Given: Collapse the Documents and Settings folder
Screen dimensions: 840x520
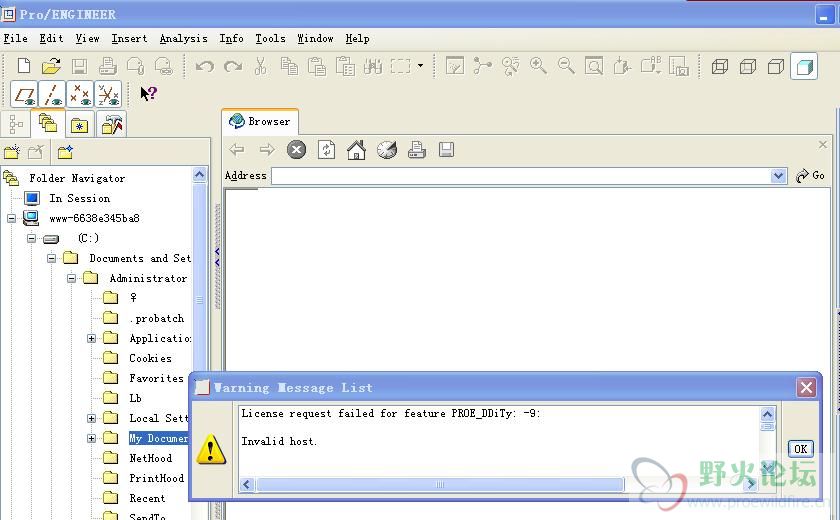Looking at the screenshot, I should pyautogui.click(x=51, y=258).
